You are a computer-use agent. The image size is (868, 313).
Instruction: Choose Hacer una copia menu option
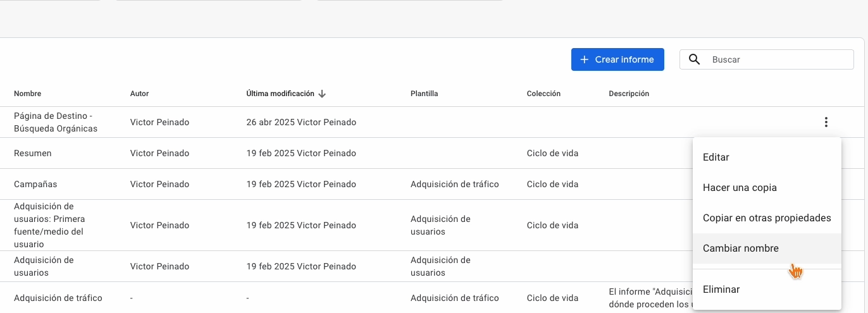point(740,188)
